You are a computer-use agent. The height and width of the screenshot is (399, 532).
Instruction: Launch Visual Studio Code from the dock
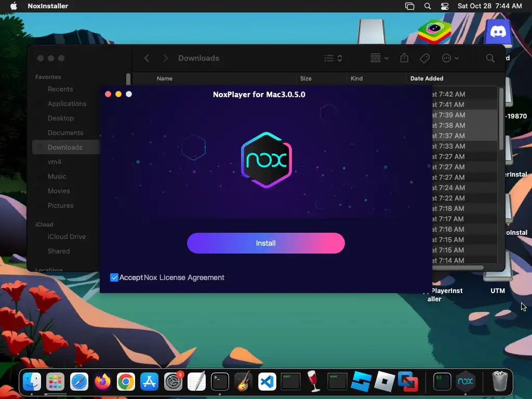(267, 381)
